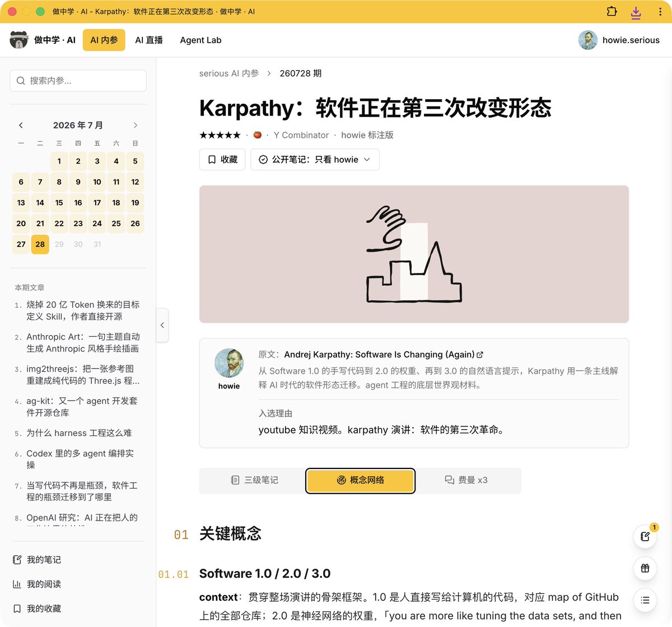Viewport: 672px width, 627px height.
Task: Click the 2026 年 7 月 month label
Action: coord(78,125)
